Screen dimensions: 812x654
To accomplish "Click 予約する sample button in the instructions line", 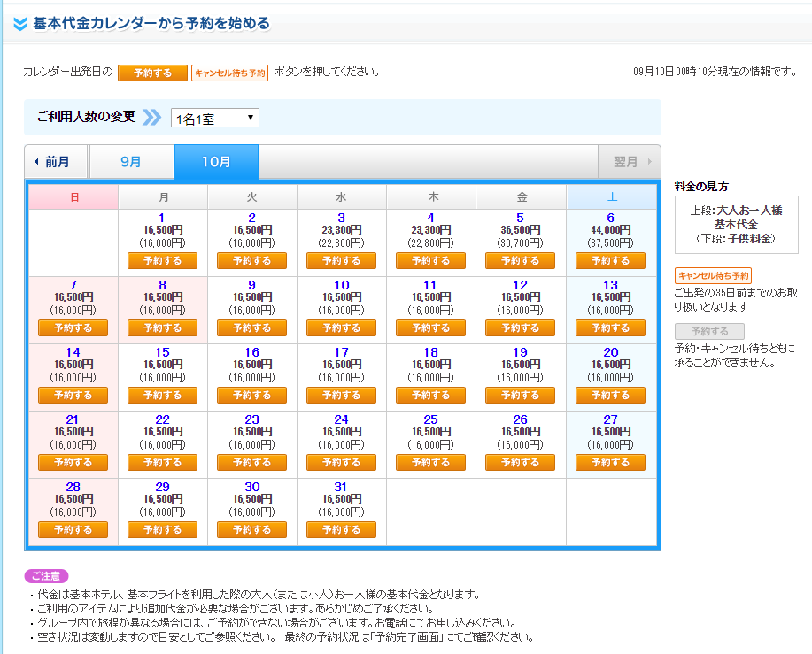I will [153, 73].
